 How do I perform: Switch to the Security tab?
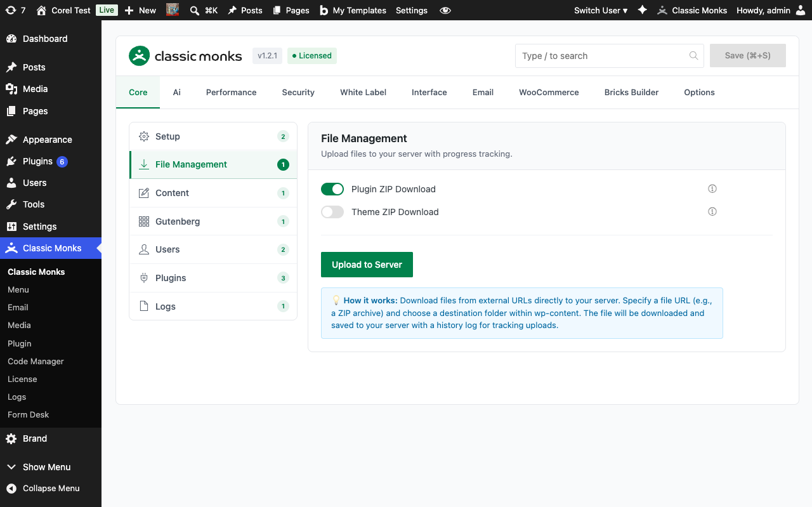[x=298, y=93]
